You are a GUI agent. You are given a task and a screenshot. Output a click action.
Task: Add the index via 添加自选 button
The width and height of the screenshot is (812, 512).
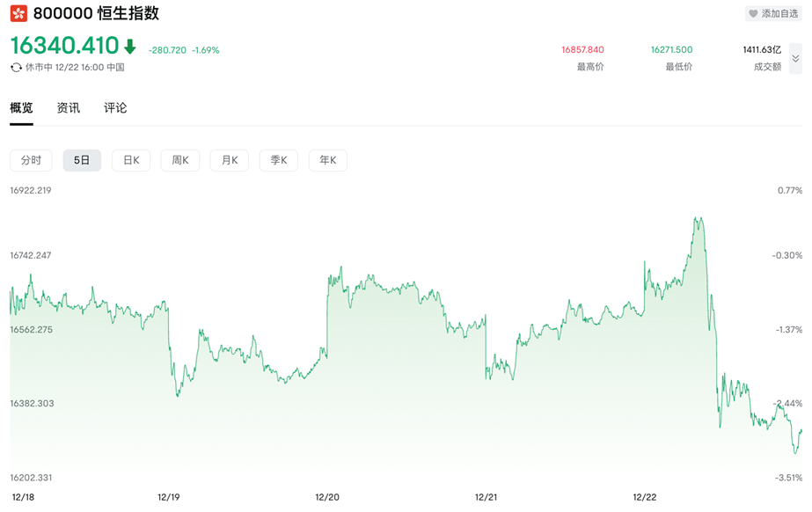pos(773,14)
